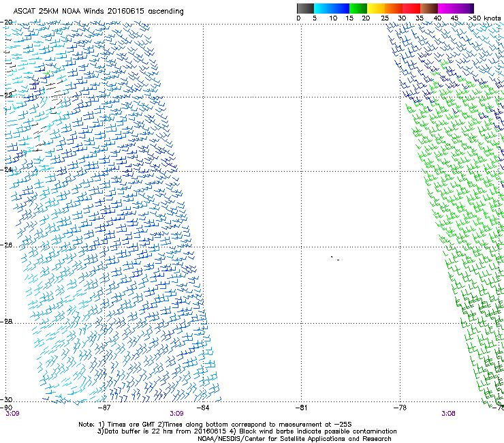Click the green 15-20 knots legend color
This screenshot has height=443, width=504.
pos(358,8)
